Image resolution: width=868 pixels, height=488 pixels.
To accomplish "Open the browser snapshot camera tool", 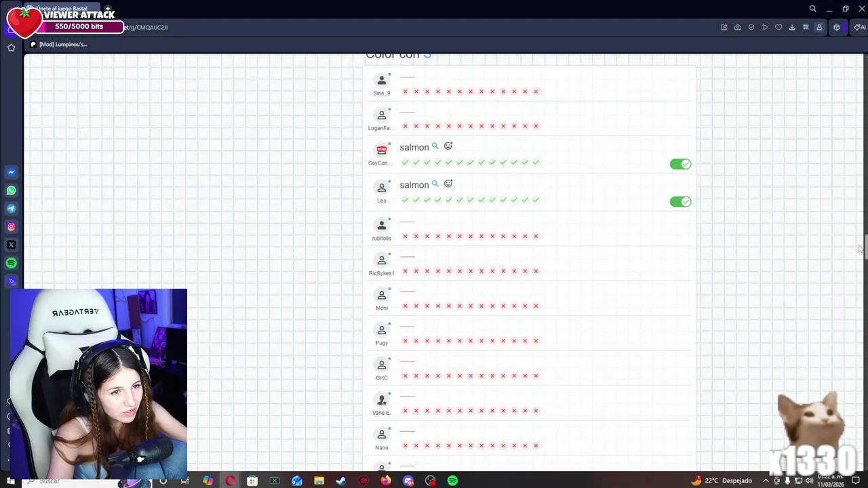I will pyautogui.click(x=738, y=27).
